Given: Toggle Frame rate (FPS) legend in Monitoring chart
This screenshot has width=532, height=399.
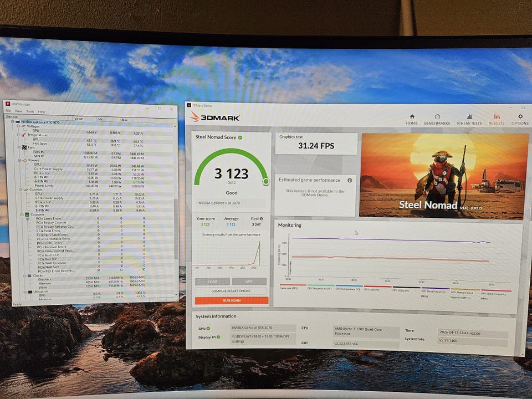Looking at the screenshot, I should (x=293, y=287).
